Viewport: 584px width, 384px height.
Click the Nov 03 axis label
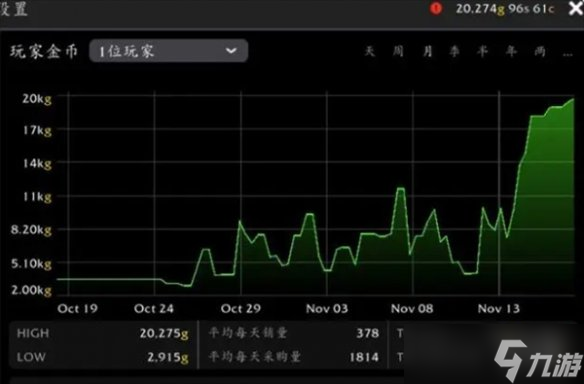[327, 308]
